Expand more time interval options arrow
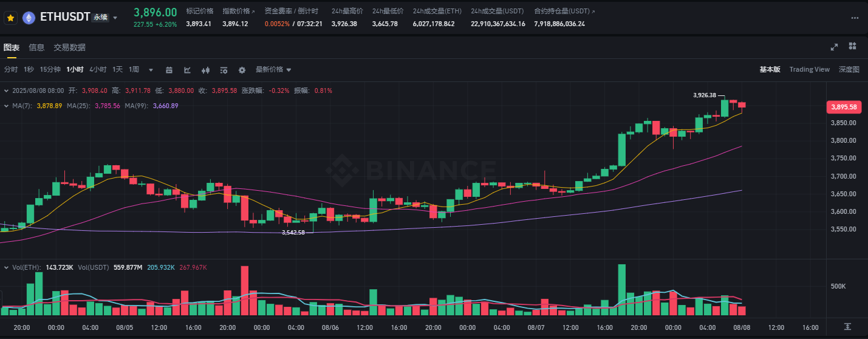Image resolution: width=868 pixels, height=339 pixels. click(x=151, y=70)
